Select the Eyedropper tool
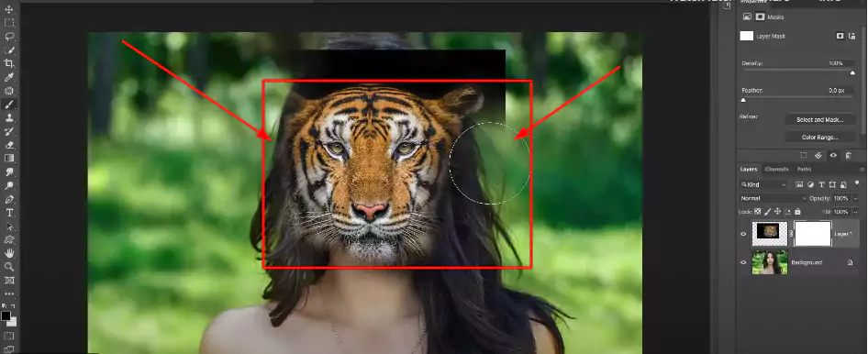 pos(9,77)
